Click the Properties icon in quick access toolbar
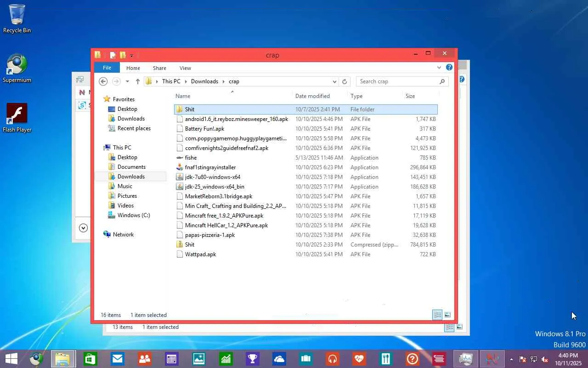Image resolution: width=588 pixels, height=368 pixels. [113, 55]
